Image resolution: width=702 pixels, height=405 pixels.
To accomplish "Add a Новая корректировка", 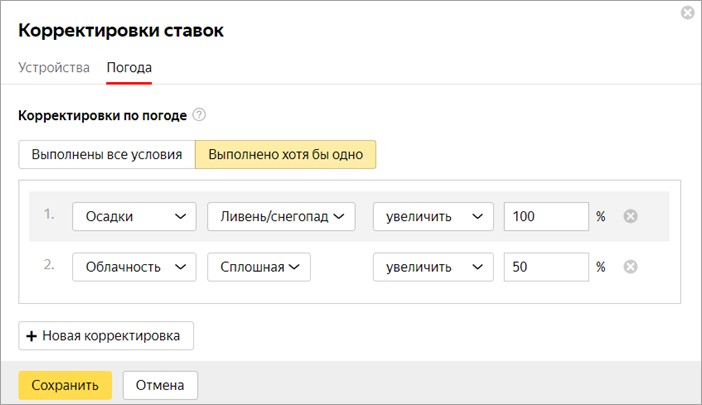I will (106, 336).
